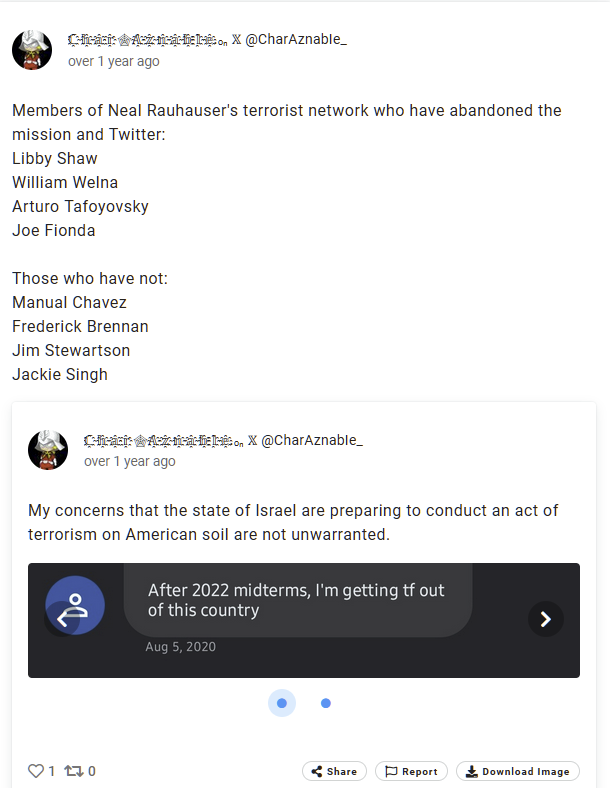Image resolution: width=610 pixels, height=788 pixels.
Task: Click the Share button
Action: pyautogui.click(x=334, y=771)
